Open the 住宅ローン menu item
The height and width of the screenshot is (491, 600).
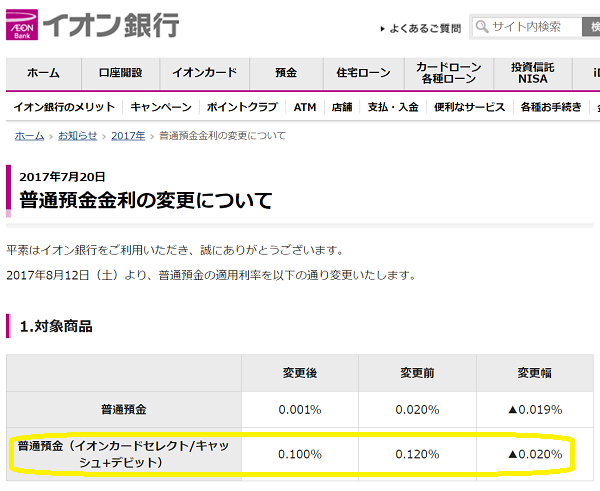pos(364,73)
